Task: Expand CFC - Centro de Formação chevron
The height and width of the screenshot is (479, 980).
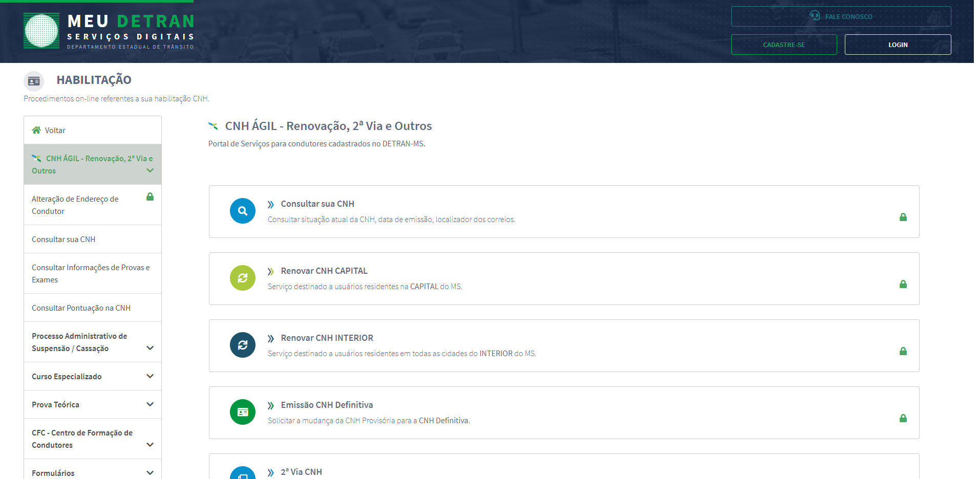Action: [x=150, y=445]
